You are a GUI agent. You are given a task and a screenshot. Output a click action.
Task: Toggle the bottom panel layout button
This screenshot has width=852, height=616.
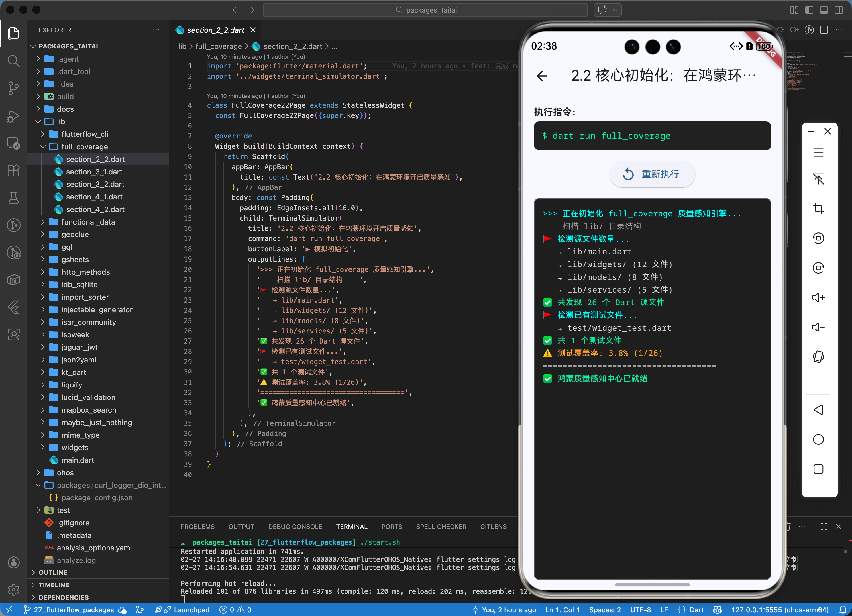pyautogui.click(x=824, y=10)
